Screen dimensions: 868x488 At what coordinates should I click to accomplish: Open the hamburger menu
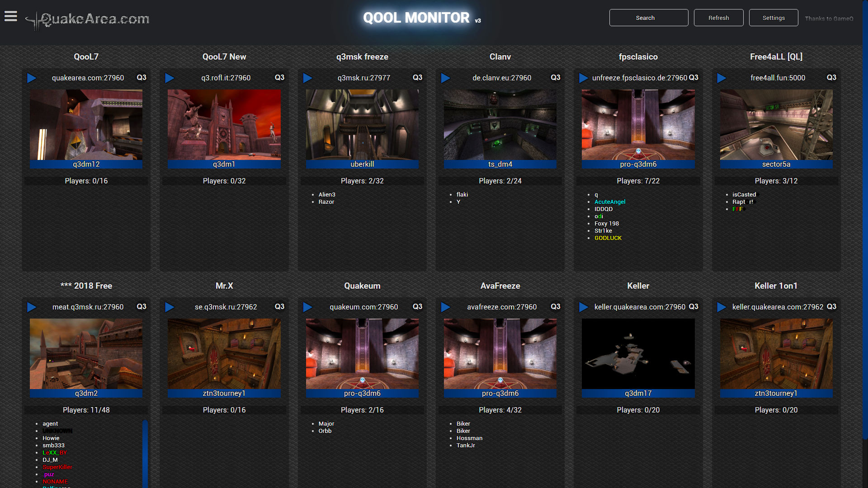click(x=11, y=16)
